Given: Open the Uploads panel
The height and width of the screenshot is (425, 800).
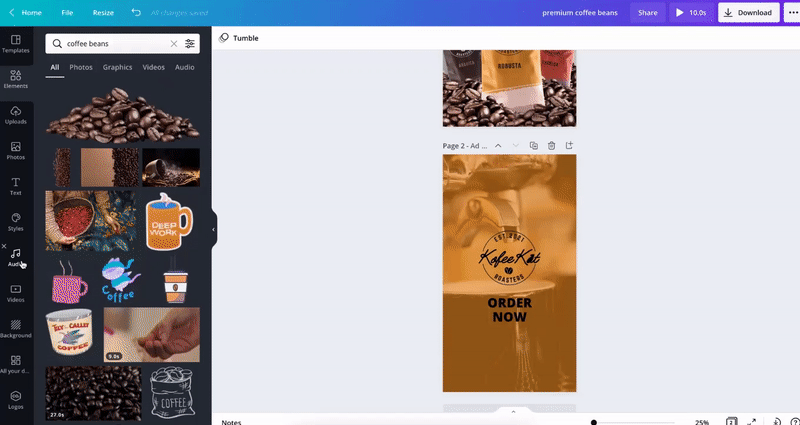Looking at the screenshot, I should [16, 114].
